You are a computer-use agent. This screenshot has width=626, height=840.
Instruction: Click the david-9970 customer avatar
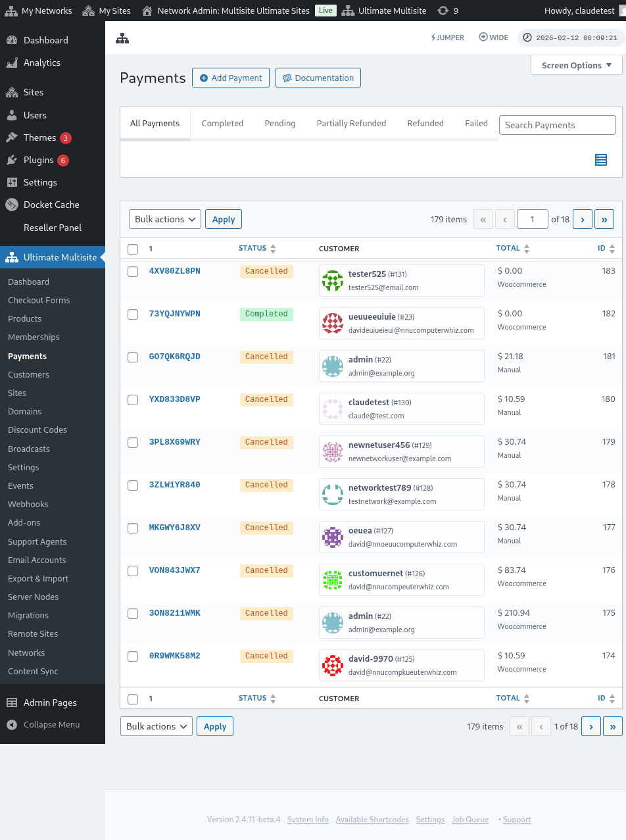(333, 666)
